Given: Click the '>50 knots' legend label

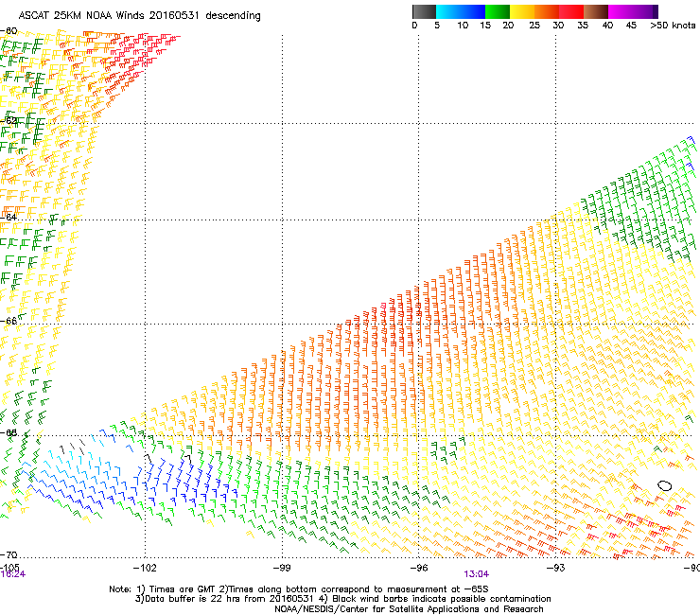Looking at the screenshot, I should [x=673, y=26].
